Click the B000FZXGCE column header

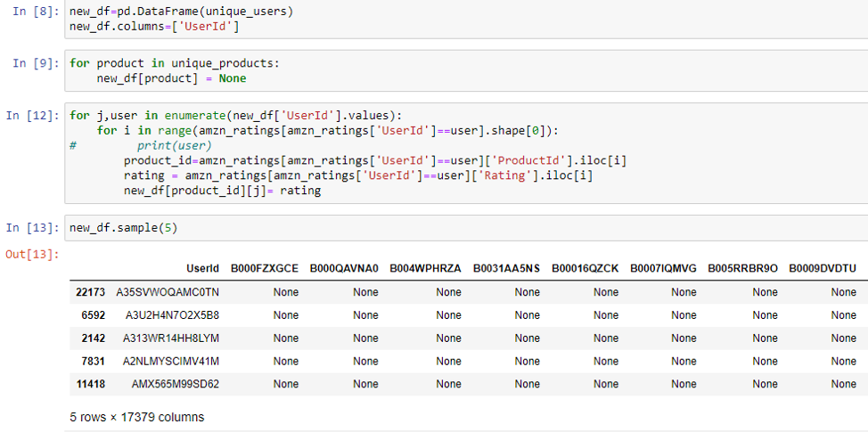tap(264, 268)
